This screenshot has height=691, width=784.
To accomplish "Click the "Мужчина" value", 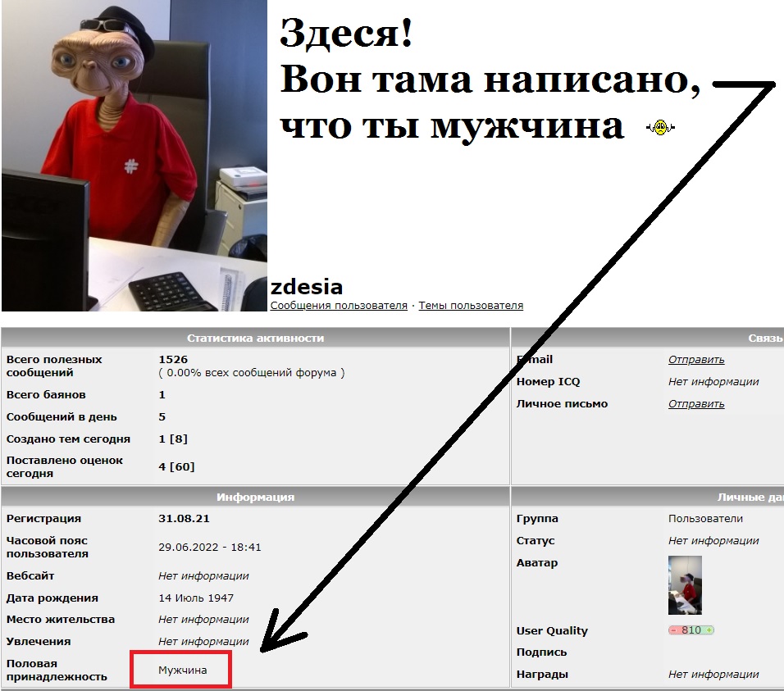I will tap(183, 670).
